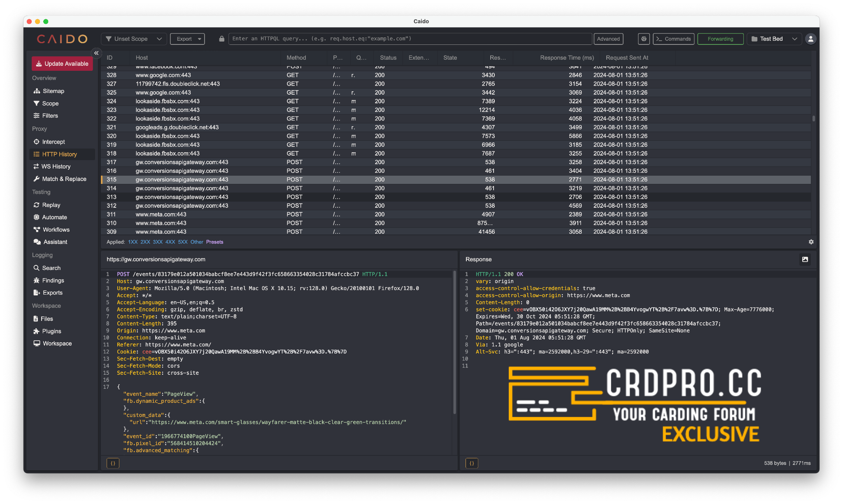Open the Unset Scope dropdown
The image size is (843, 504).
coord(134,39)
